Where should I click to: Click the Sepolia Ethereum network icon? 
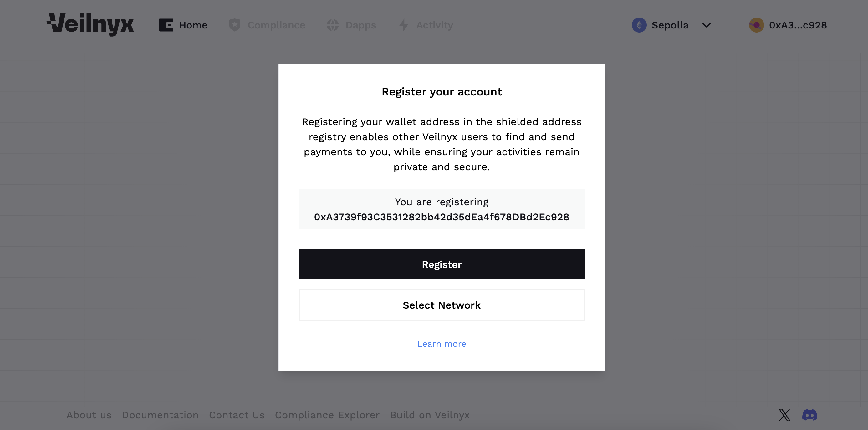pyautogui.click(x=639, y=25)
